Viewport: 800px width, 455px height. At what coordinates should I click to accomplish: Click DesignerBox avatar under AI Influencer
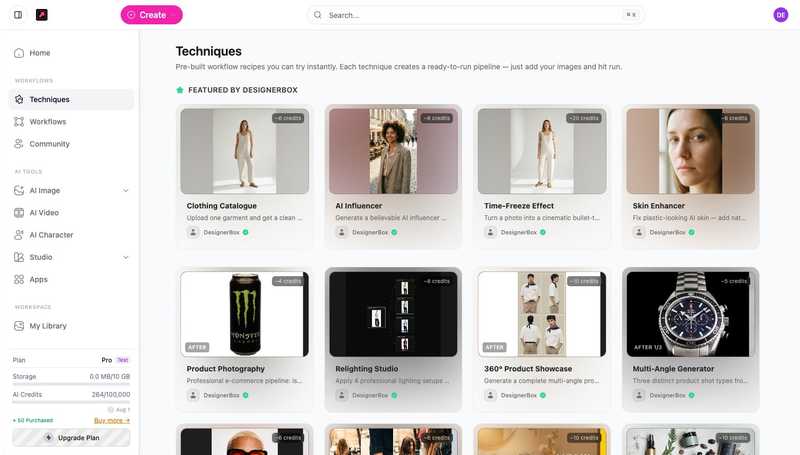coord(342,232)
